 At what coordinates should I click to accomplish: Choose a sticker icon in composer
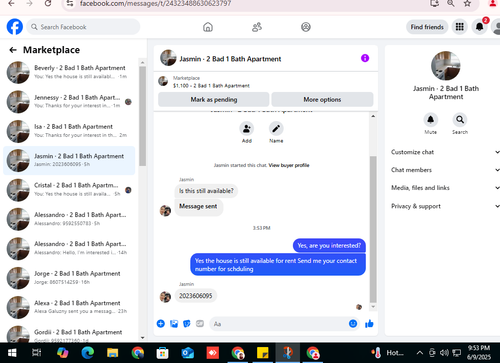click(187, 324)
